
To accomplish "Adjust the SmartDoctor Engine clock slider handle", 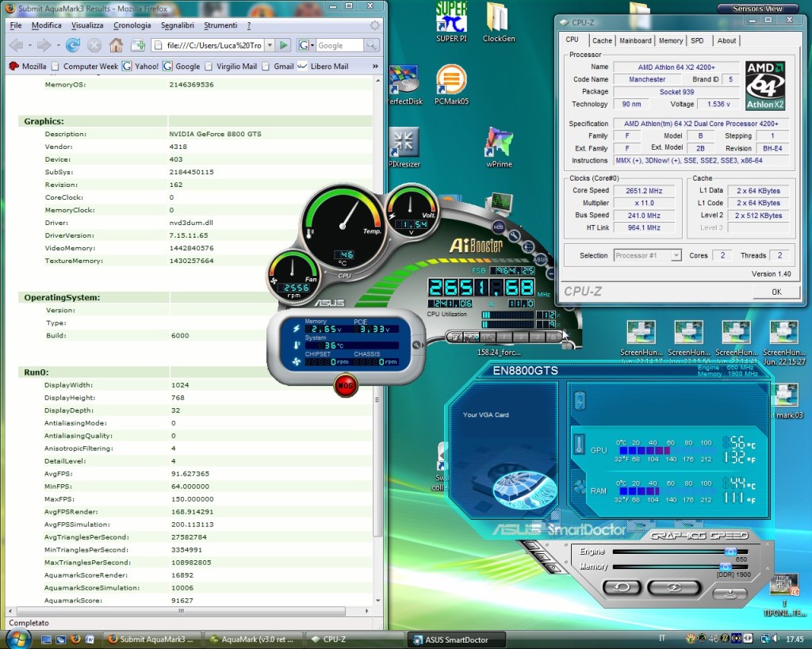I will click(730, 552).
